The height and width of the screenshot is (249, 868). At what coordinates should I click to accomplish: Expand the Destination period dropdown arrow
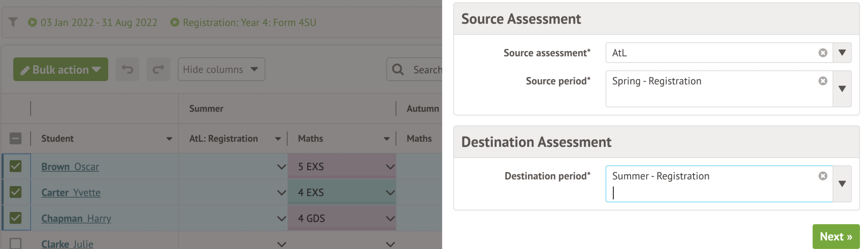(x=842, y=184)
